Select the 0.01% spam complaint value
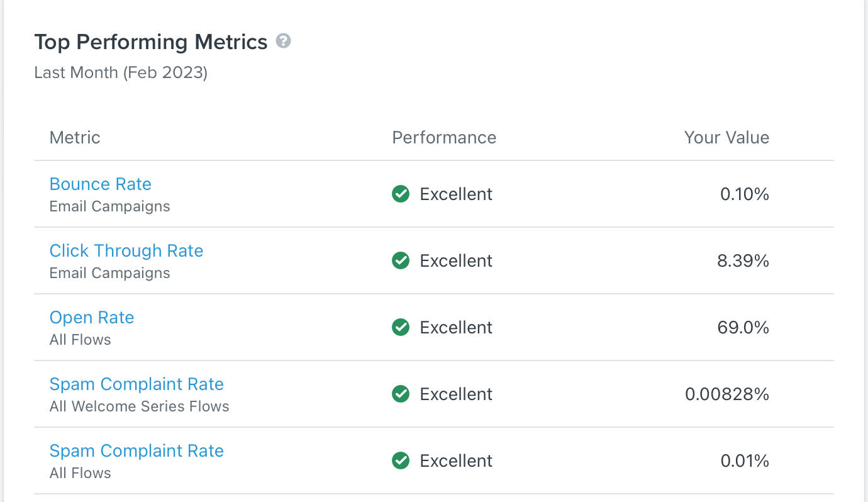The width and height of the screenshot is (868, 502). 745,460
